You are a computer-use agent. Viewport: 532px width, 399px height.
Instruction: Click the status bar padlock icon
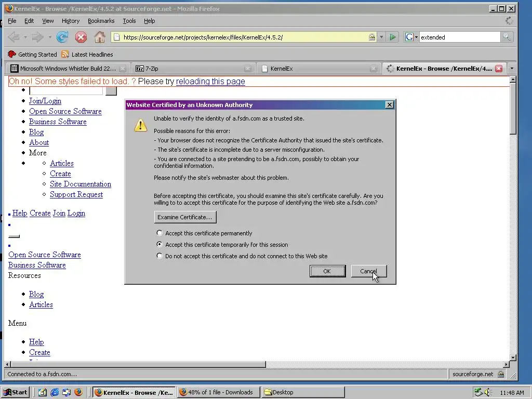[501, 374]
